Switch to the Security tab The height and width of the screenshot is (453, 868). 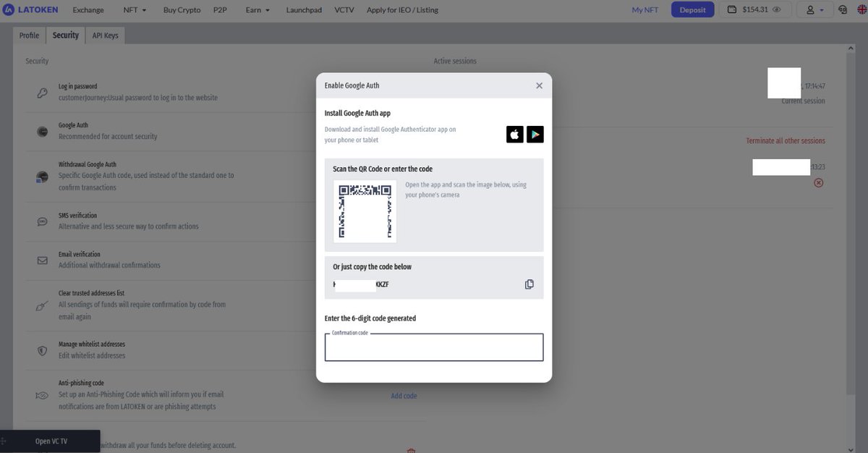point(66,35)
